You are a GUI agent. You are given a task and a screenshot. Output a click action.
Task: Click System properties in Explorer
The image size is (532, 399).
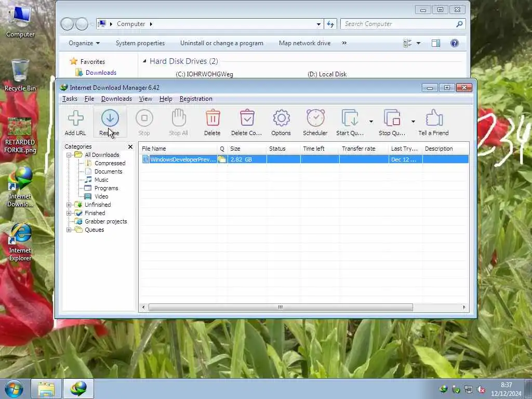pos(140,43)
